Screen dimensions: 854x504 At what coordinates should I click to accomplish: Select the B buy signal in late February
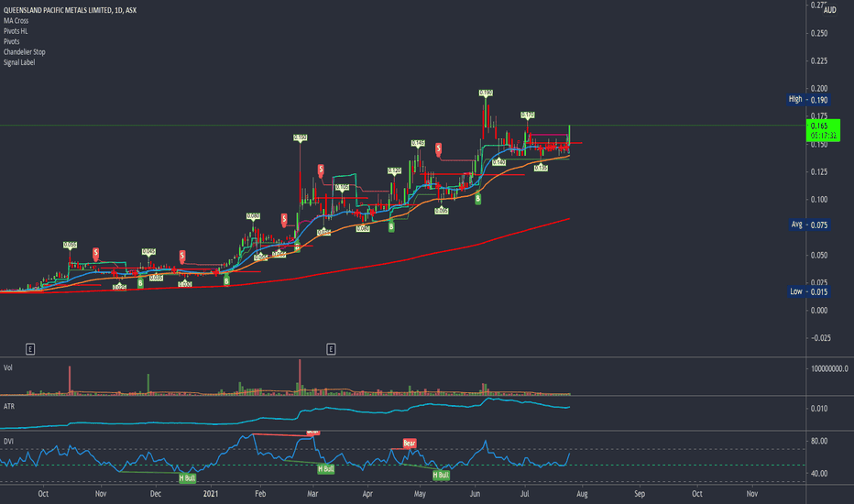tap(298, 247)
